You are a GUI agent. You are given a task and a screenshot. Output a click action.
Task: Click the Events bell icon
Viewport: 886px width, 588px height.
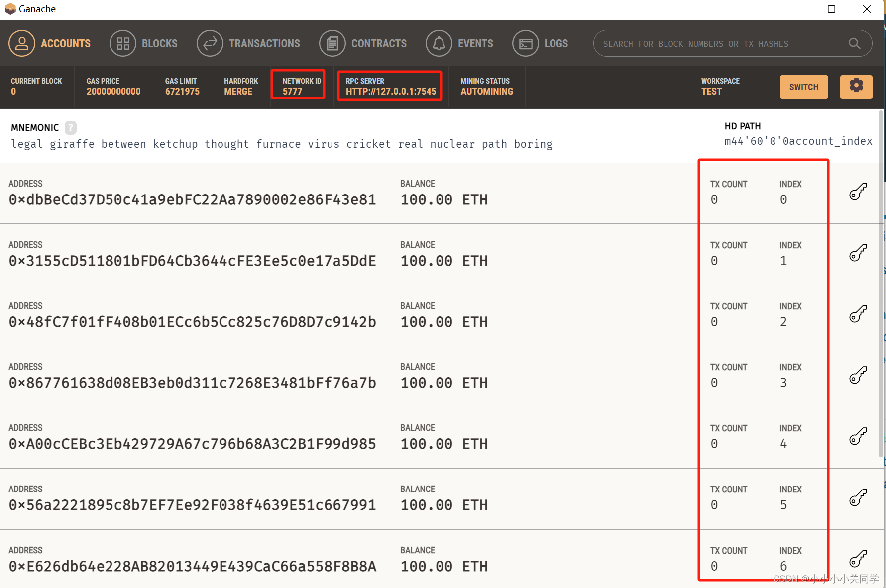(x=439, y=43)
